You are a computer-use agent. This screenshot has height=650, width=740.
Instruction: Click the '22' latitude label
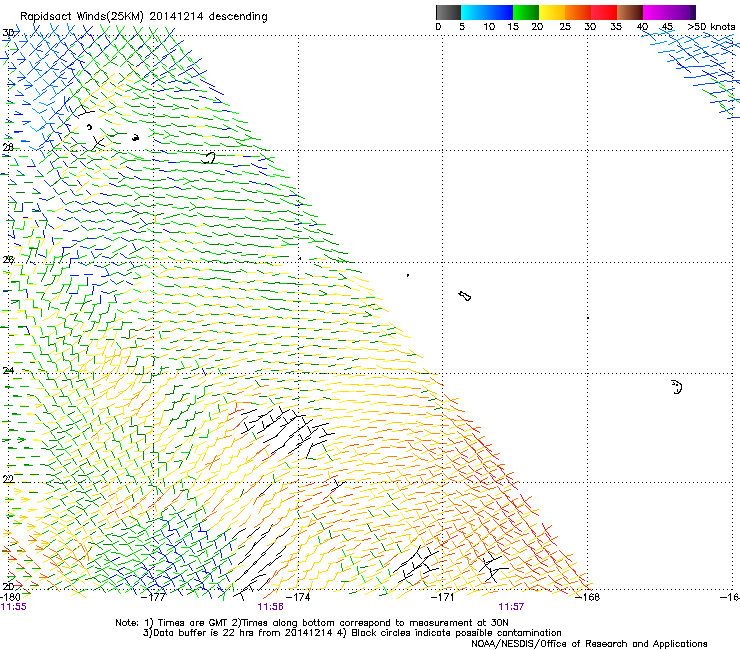coord(8,479)
